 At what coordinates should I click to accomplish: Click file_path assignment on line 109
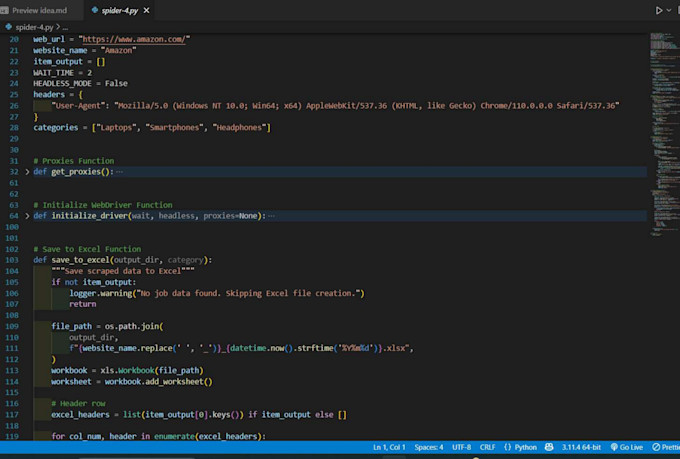pyautogui.click(x=72, y=326)
